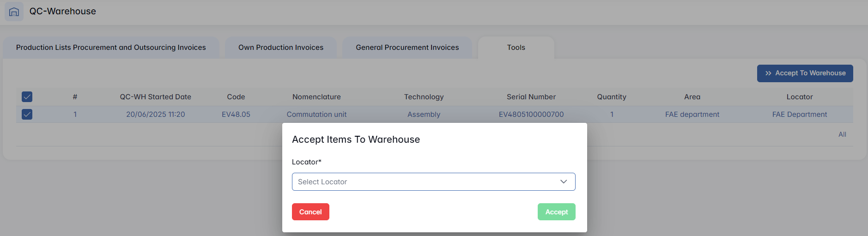Click the EV48.05 code cell
This screenshot has height=236, width=868.
point(236,115)
